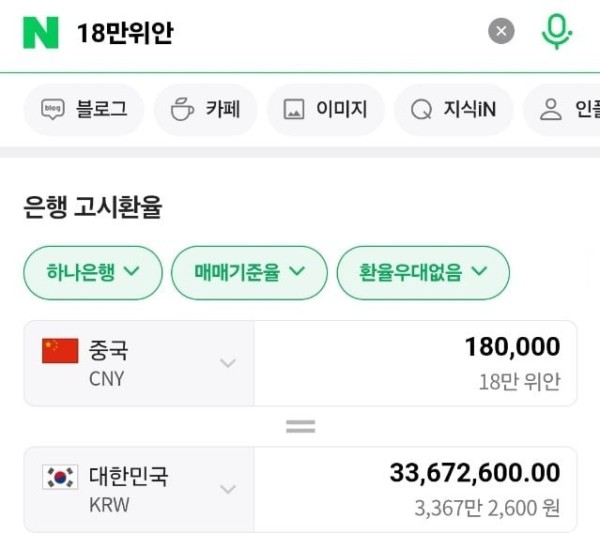Open the 환율우대없음 discount dropdown
Image resolution: width=600 pixels, height=549 pixels.
(423, 272)
